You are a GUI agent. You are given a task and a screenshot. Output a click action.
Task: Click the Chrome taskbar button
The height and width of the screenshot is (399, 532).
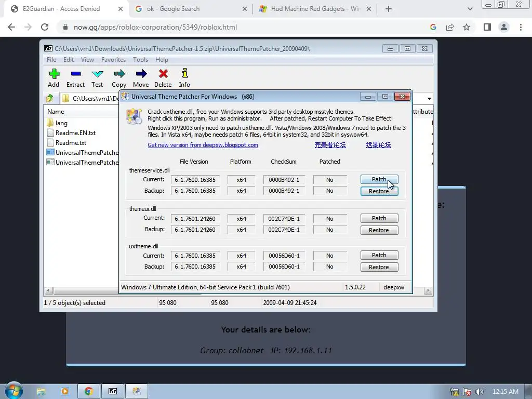(x=88, y=392)
